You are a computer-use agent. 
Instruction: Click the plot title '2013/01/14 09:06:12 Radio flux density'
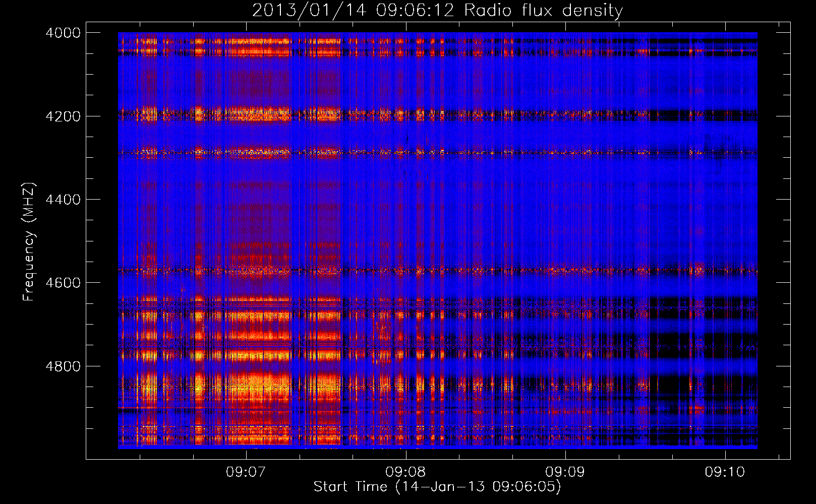[437, 10]
